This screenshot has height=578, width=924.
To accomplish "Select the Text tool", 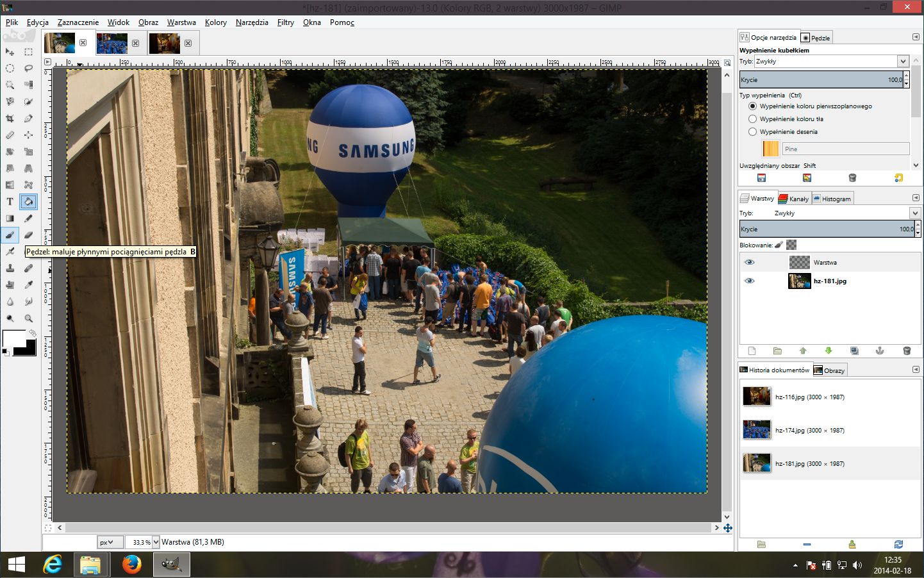I will pyautogui.click(x=10, y=202).
